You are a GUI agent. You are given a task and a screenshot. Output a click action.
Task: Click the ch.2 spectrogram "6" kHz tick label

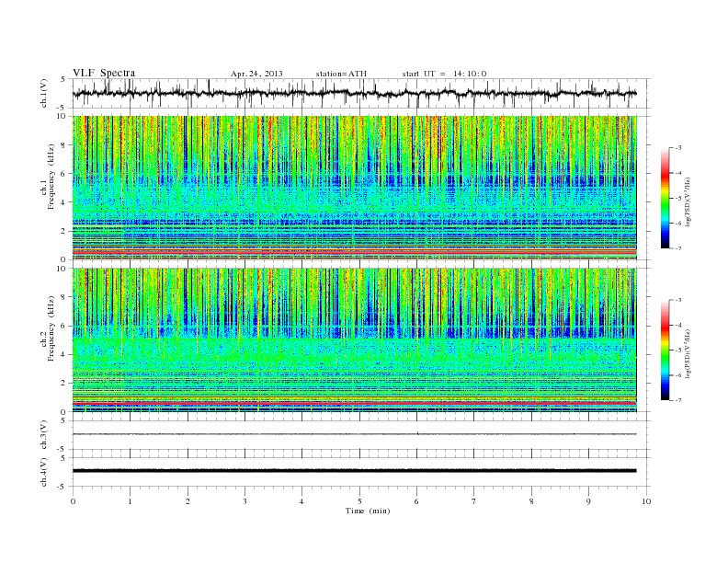pos(64,326)
